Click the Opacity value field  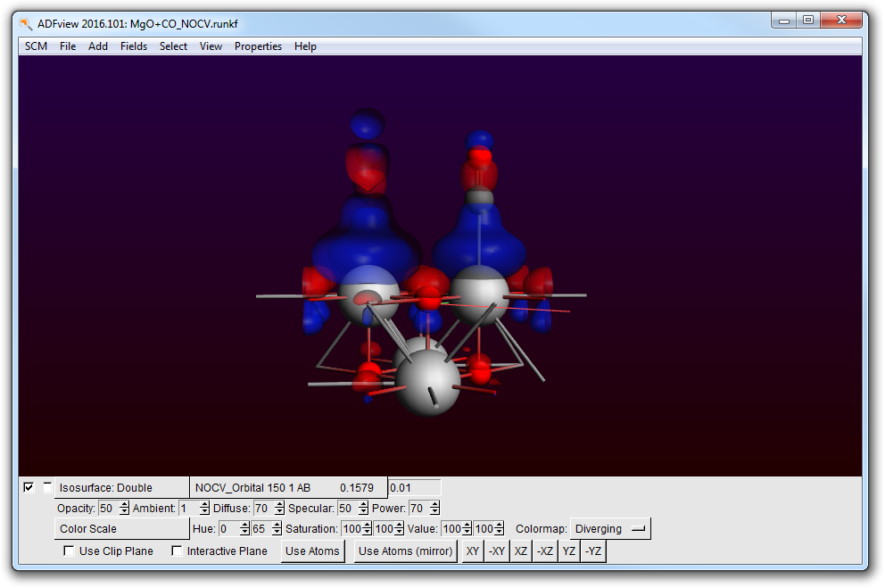click(108, 509)
